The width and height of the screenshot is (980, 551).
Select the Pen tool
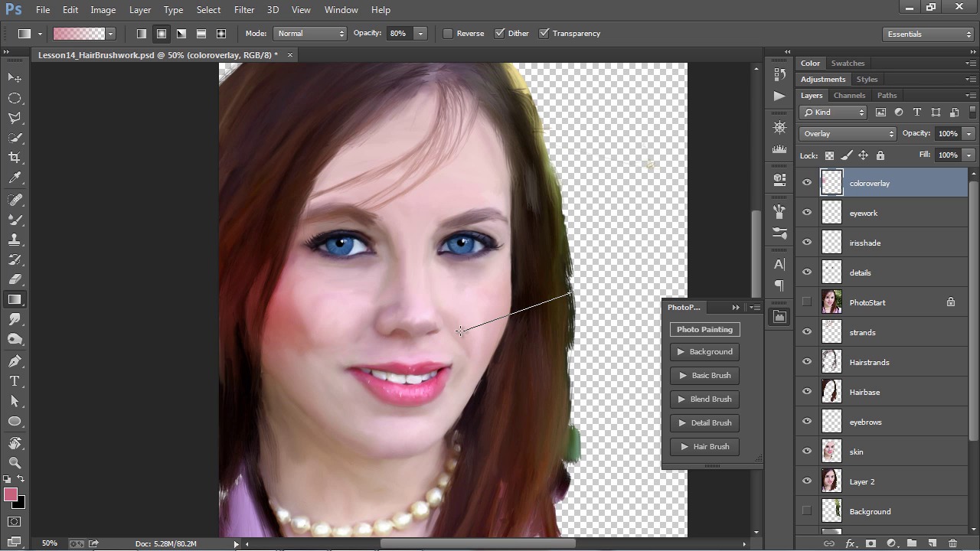[x=15, y=360]
